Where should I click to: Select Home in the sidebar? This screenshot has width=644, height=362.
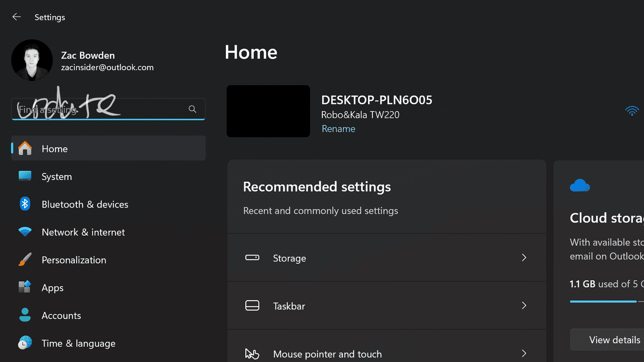54,148
